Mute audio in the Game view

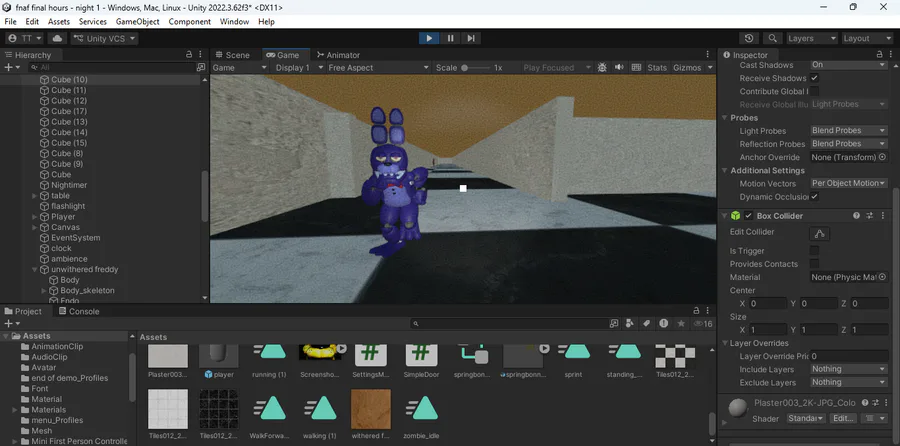pos(619,68)
